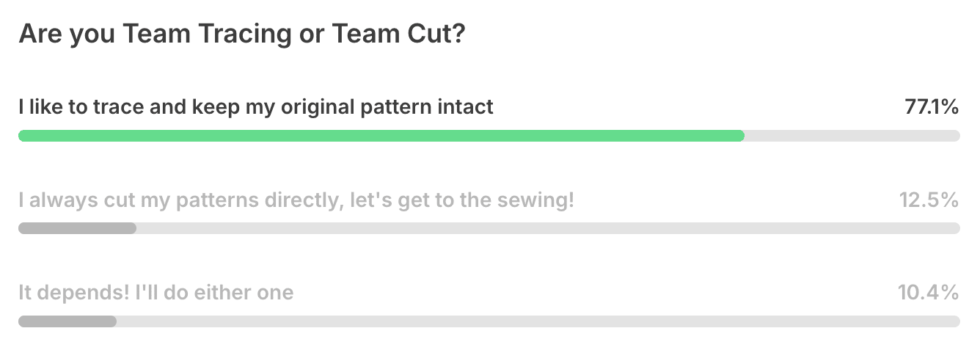Select the 'I like to trace' poll option

coord(256,107)
